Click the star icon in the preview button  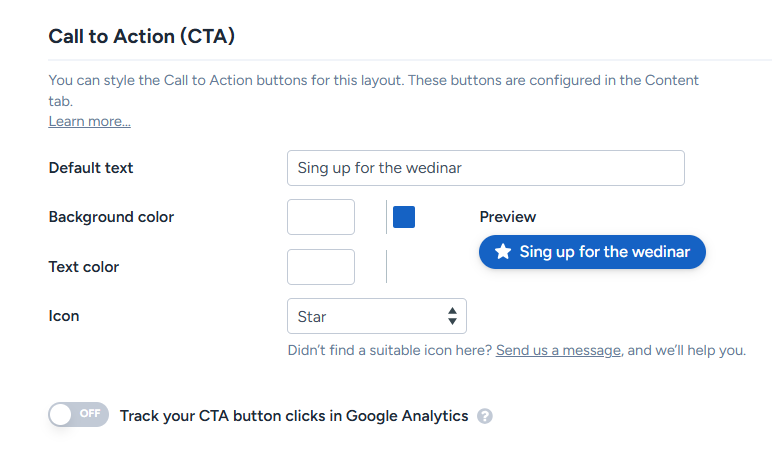tap(503, 252)
